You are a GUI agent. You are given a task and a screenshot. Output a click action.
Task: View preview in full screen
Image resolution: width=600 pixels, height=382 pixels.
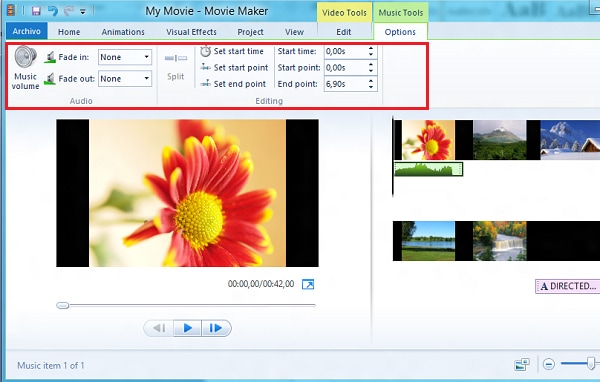[308, 284]
